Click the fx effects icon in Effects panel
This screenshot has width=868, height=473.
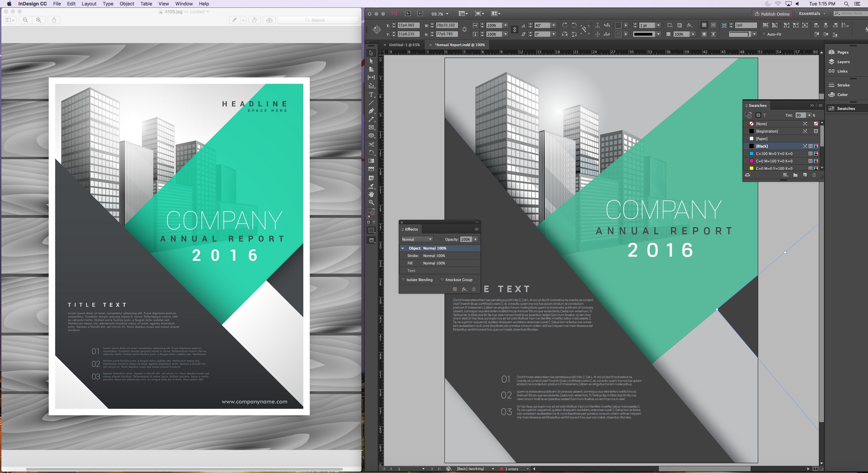pos(465,289)
